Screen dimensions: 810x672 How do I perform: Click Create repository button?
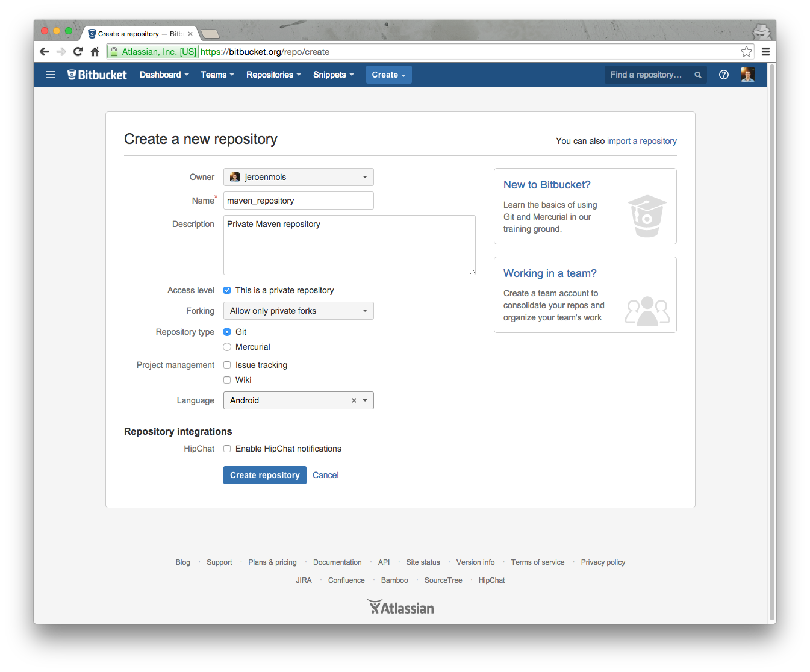pos(265,475)
